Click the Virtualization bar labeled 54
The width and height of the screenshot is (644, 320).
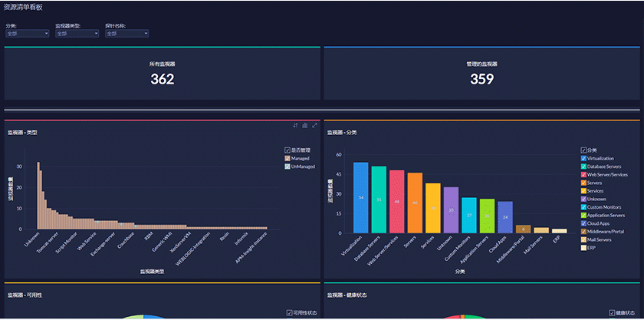click(x=360, y=197)
